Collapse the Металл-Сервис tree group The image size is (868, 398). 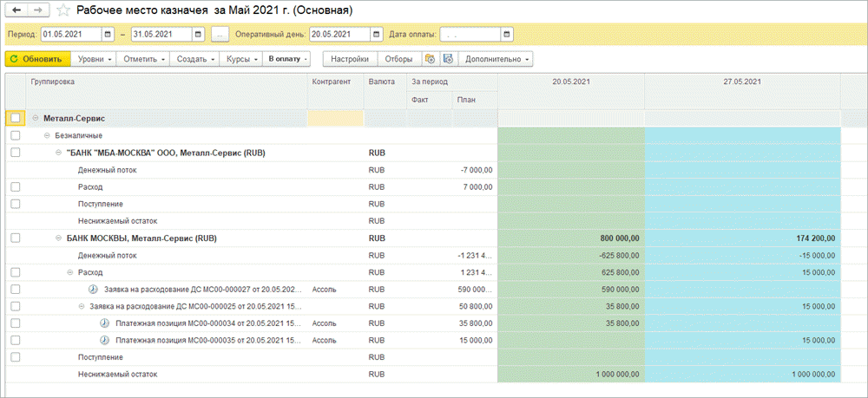(x=36, y=118)
